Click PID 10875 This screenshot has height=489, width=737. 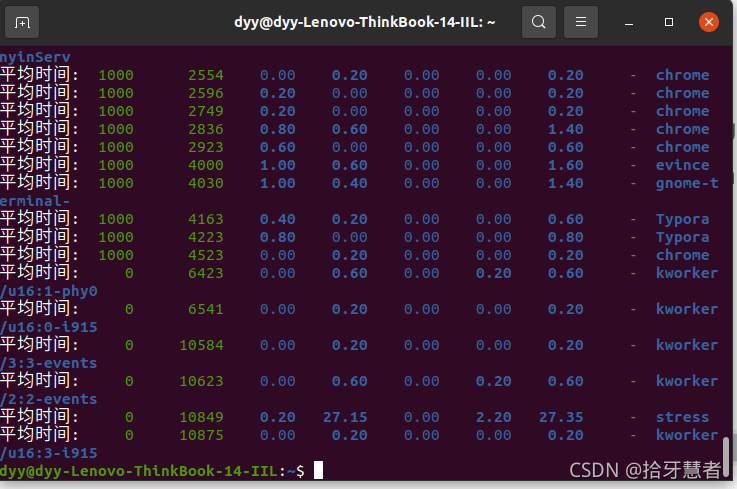(x=202, y=435)
